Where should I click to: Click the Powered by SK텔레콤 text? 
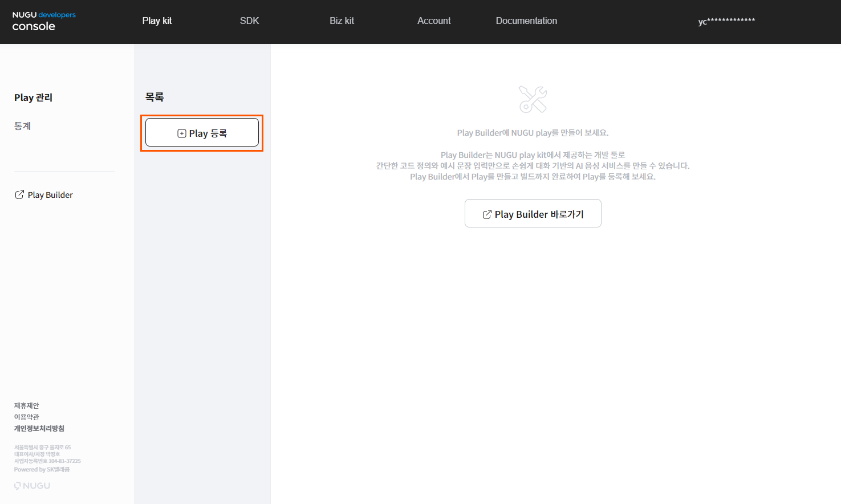click(x=42, y=470)
